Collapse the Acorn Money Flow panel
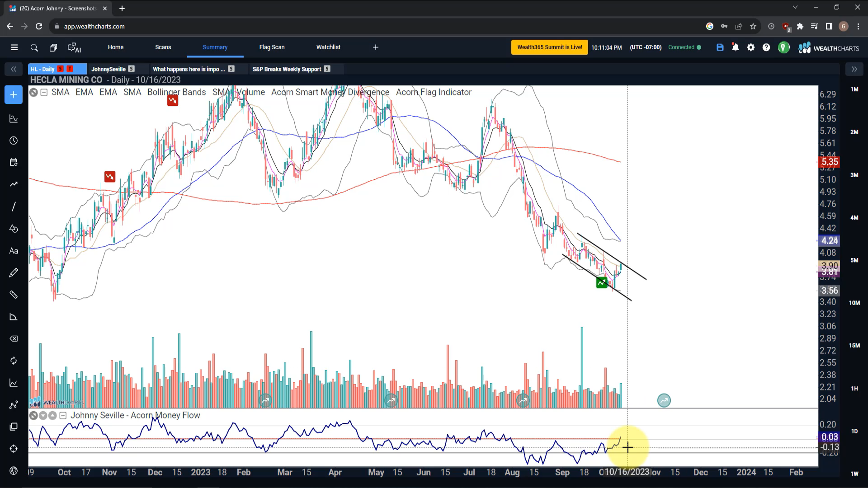868x488 pixels. [63, 415]
